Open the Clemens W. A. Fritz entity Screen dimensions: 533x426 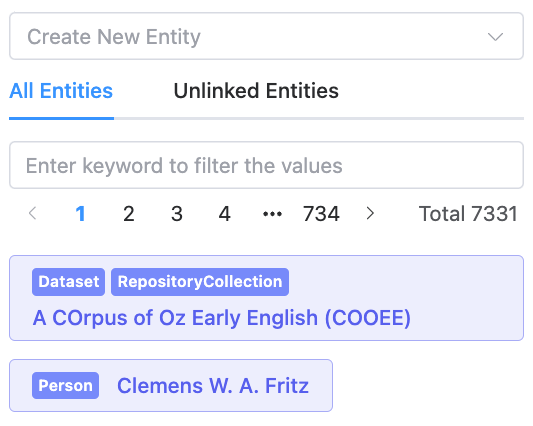213,386
